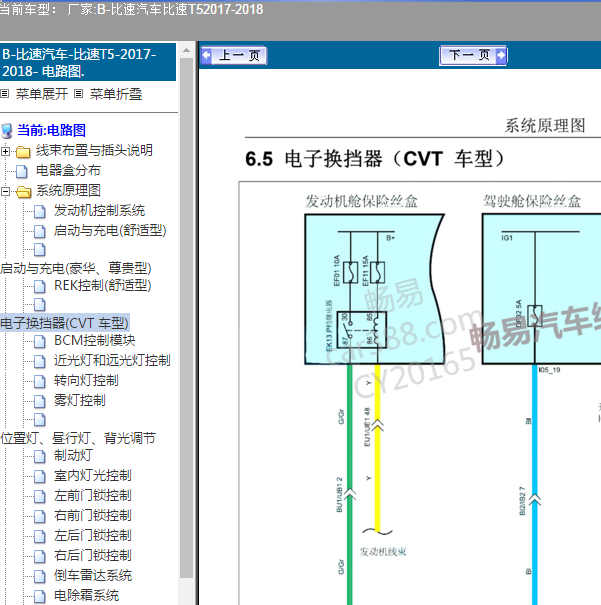Image resolution: width=601 pixels, height=605 pixels.
Task: Select the 系统原理图 folder label
Action: (68, 190)
